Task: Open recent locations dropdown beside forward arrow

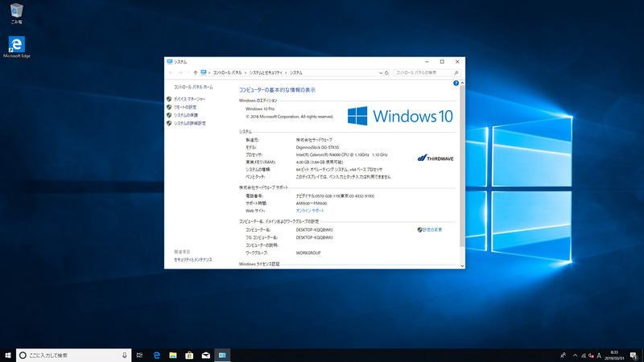Action: pyautogui.click(x=188, y=72)
